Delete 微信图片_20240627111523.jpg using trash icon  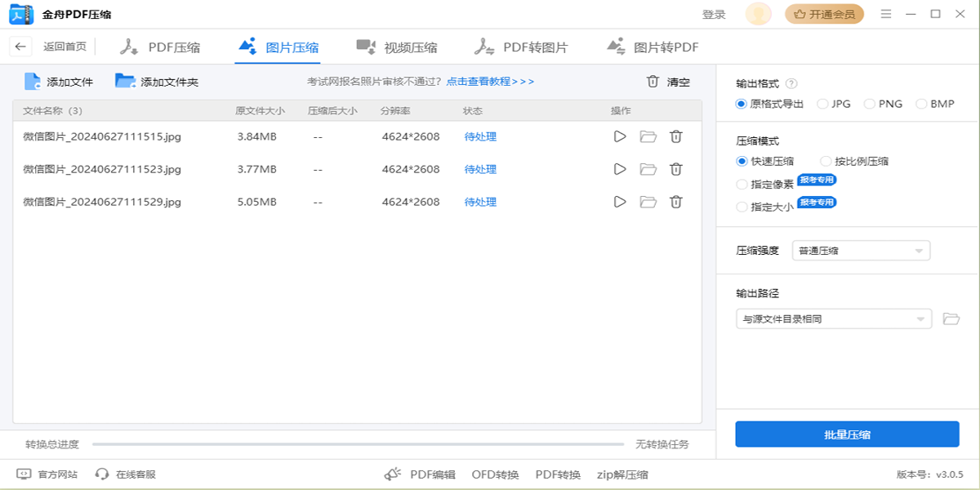(x=676, y=169)
